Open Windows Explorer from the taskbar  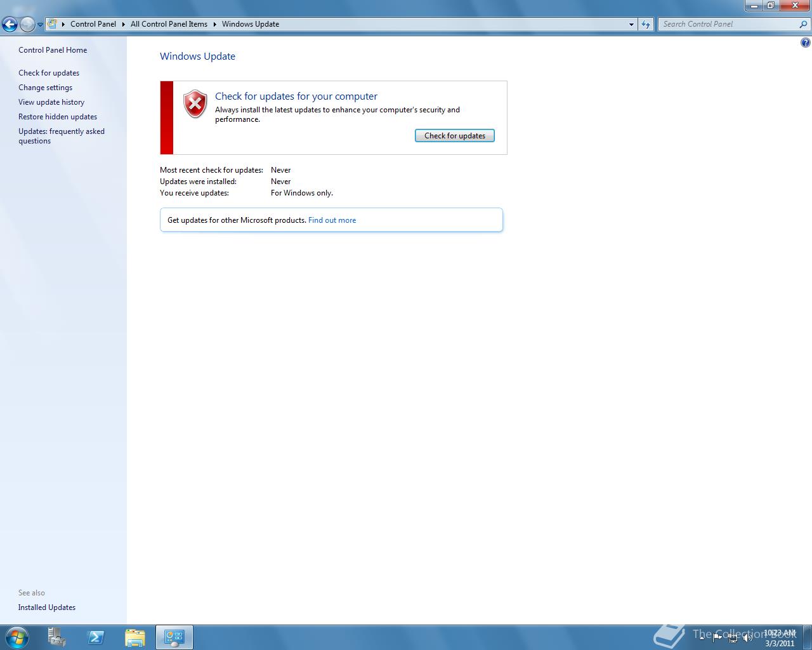[135, 637]
